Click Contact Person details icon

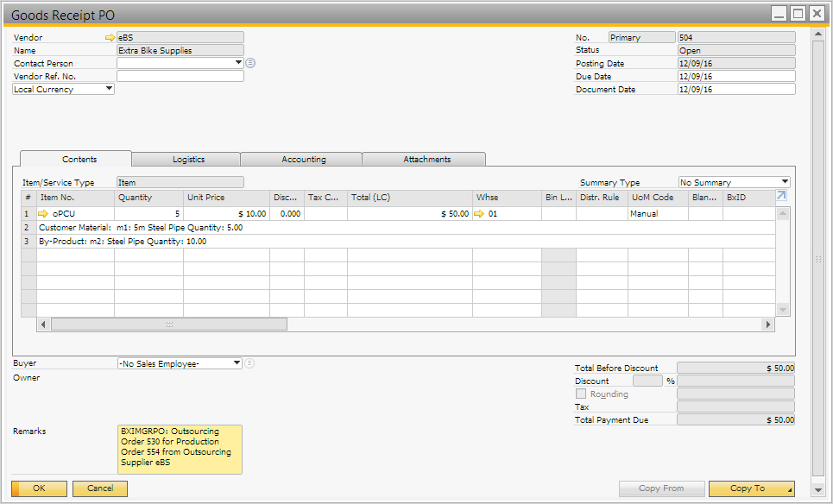(x=250, y=63)
